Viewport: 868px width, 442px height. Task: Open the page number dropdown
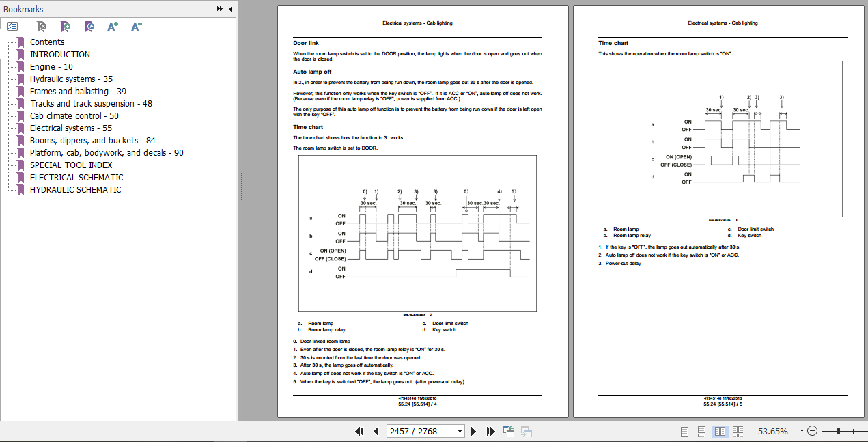(460, 431)
